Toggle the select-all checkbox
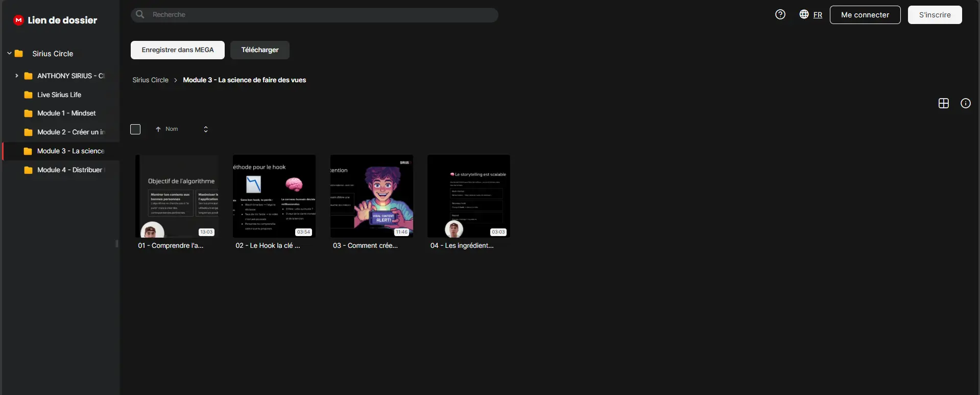980x395 pixels. 135,129
